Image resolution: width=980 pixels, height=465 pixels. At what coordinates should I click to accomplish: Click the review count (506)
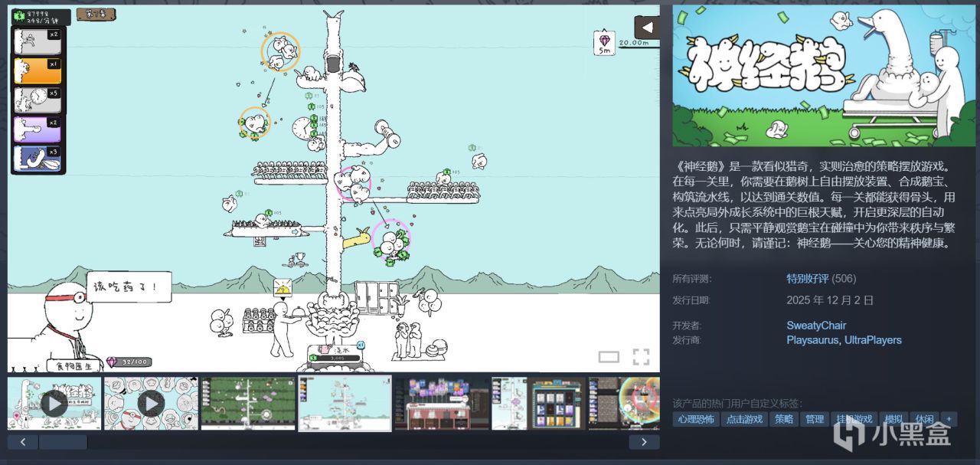click(844, 278)
